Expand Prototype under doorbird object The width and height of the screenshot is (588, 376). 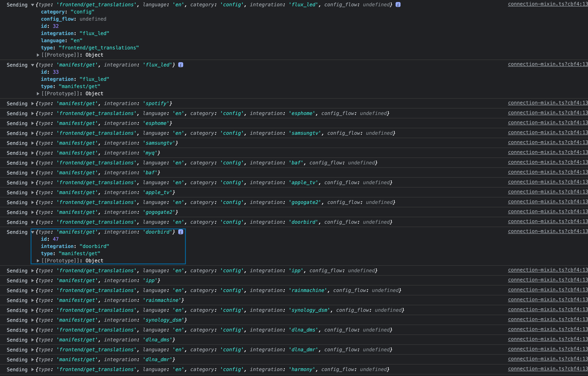pyautogui.click(x=38, y=261)
